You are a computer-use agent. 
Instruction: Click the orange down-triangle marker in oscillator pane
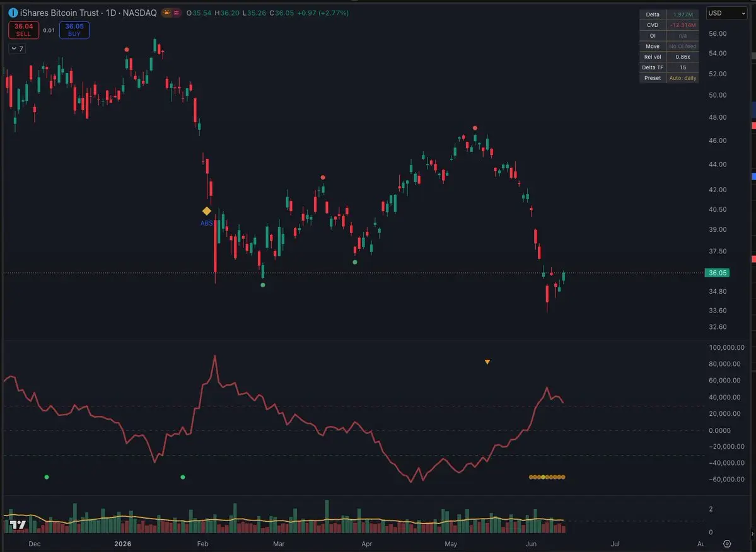pyautogui.click(x=487, y=362)
